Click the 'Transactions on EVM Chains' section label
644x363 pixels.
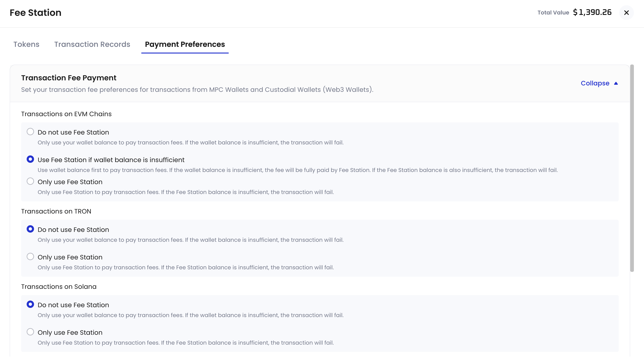pos(66,114)
